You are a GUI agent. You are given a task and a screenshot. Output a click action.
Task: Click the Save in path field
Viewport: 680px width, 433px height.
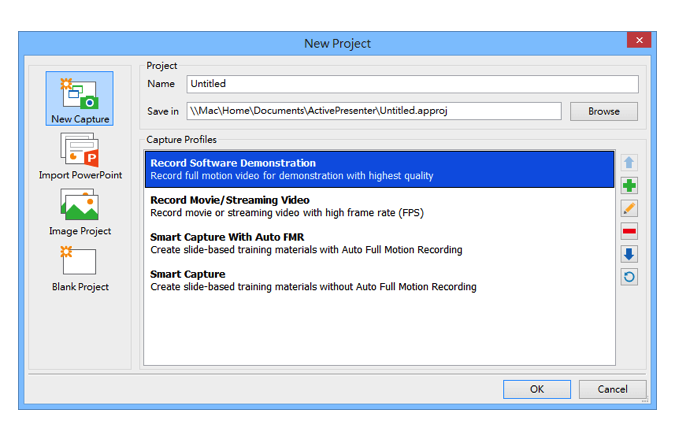[374, 111]
